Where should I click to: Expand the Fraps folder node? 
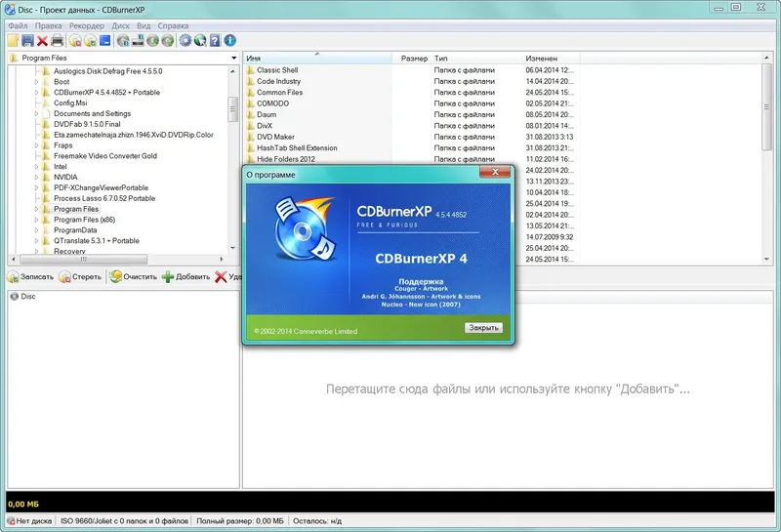[x=36, y=145]
